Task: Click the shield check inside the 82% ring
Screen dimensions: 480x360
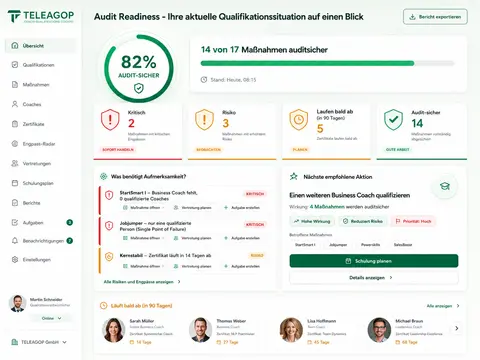Action: 139,88
